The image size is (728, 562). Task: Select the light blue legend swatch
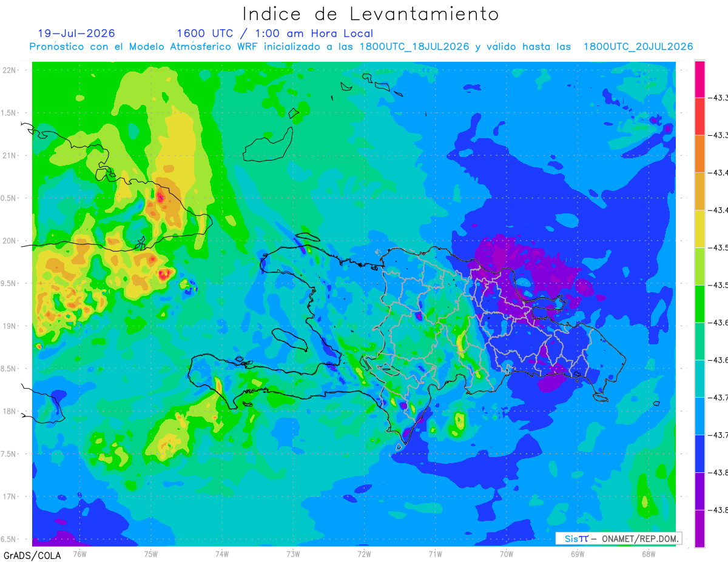point(699,416)
